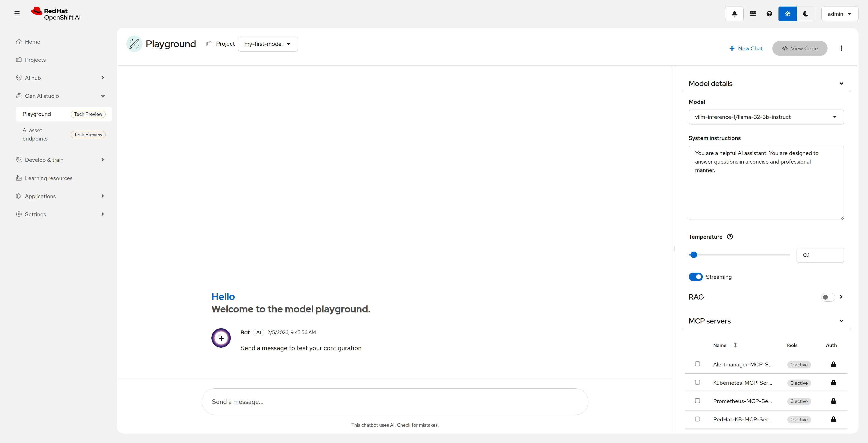Click RedHat-KB-MCP auth lock icon
Viewport: 868px width, 443px height.
point(833,420)
